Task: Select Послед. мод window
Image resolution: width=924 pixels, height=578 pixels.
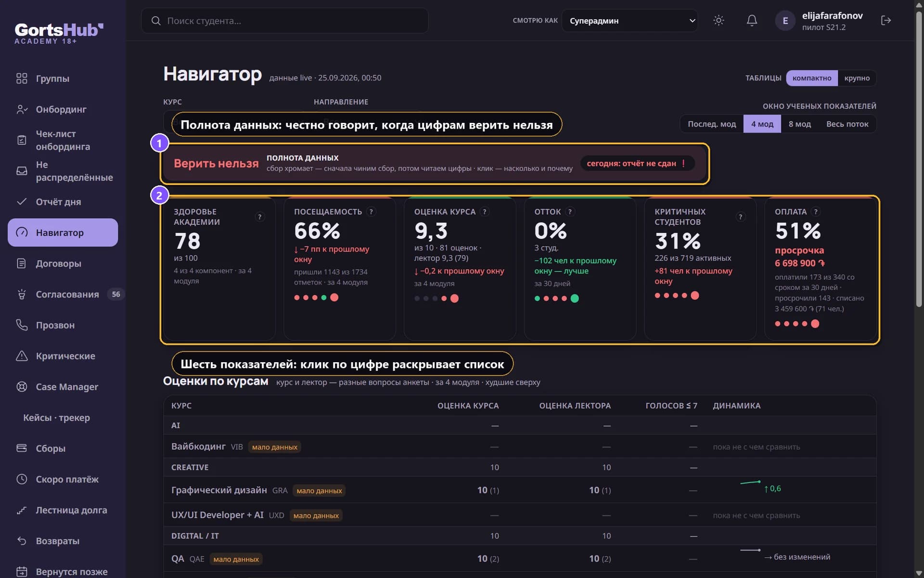Action: 712,124
